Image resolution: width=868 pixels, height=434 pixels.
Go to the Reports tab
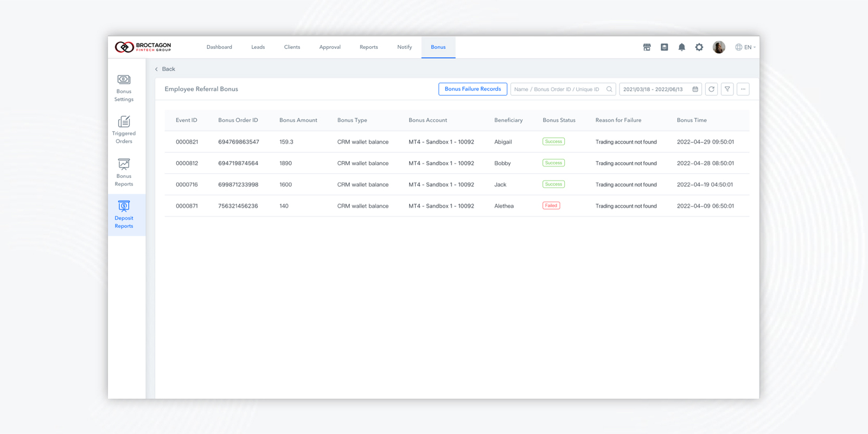pos(369,47)
